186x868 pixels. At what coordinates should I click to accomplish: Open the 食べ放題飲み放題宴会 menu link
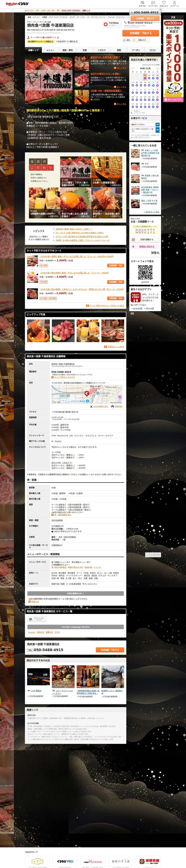[x=59, y=567]
